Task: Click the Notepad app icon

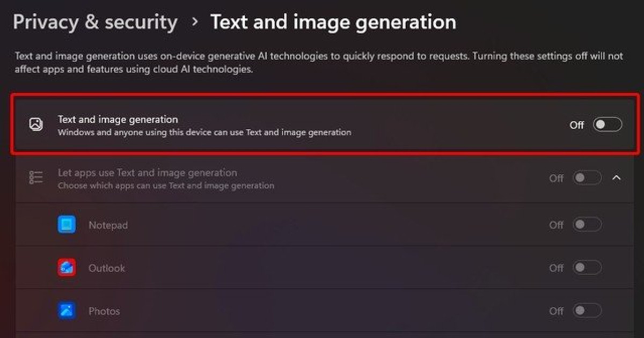Action: coord(67,225)
